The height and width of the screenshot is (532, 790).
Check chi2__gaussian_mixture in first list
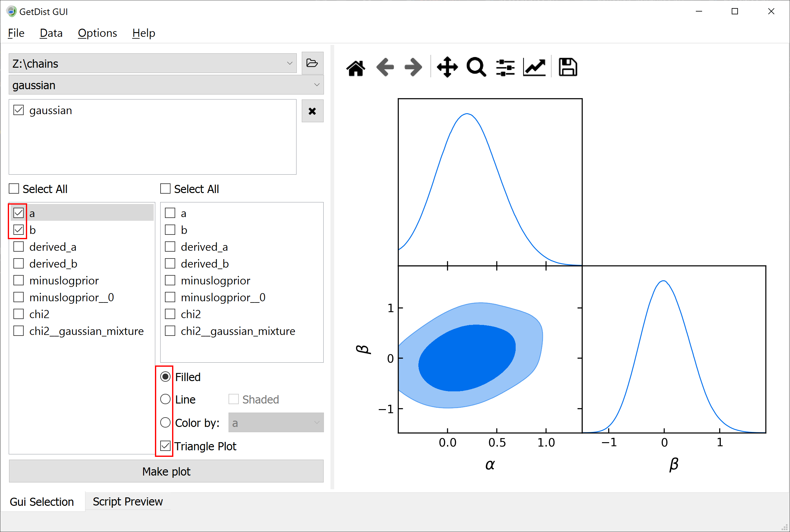(19, 331)
